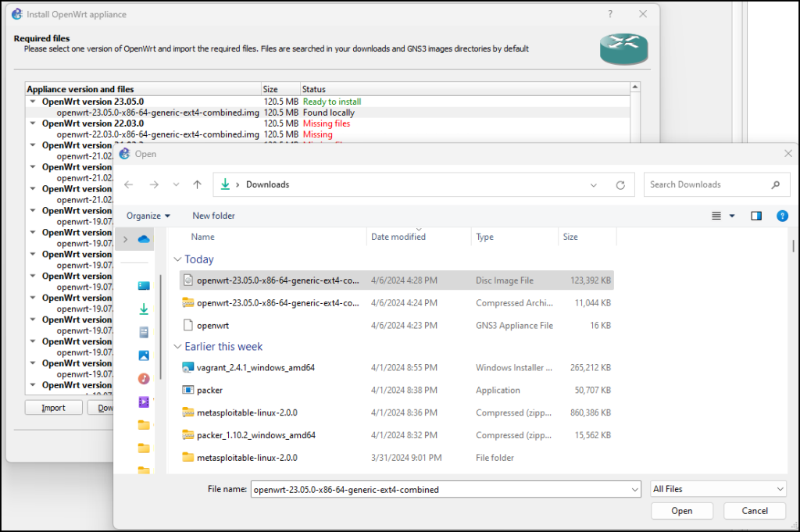Viewport: 800px width, 532px height.
Task: Select openwrt-23.05.0 Compressed Archive file
Action: (x=396, y=302)
